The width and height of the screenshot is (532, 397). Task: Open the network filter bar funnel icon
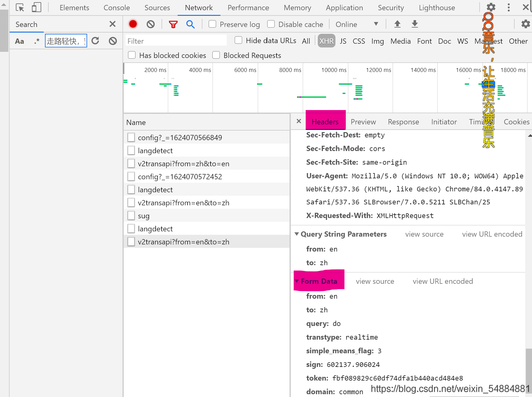click(x=173, y=24)
